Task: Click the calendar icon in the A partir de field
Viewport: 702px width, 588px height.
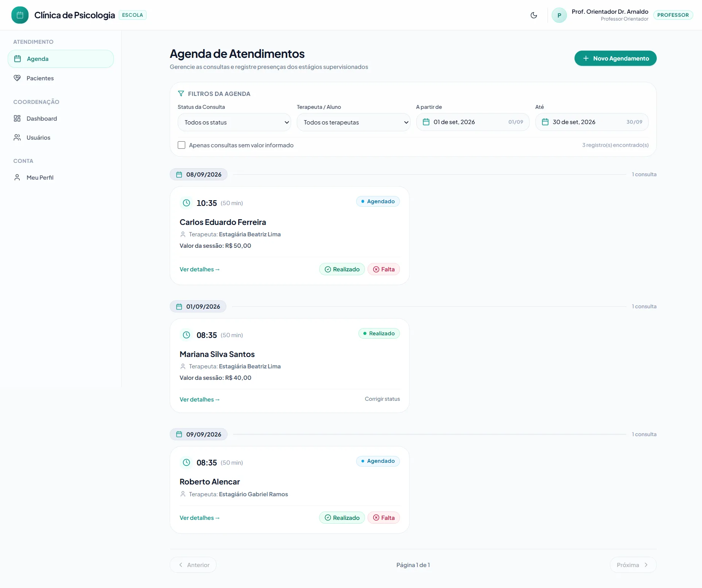Action: click(x=426, y=122)
